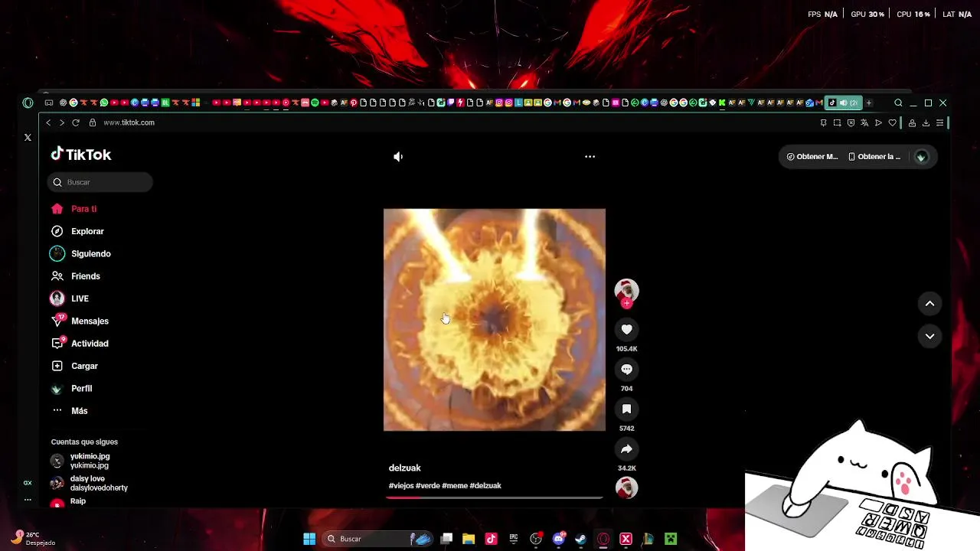980x551 pixels.
Task: Open Steam from the taskbar
Action: click(580, 539)
